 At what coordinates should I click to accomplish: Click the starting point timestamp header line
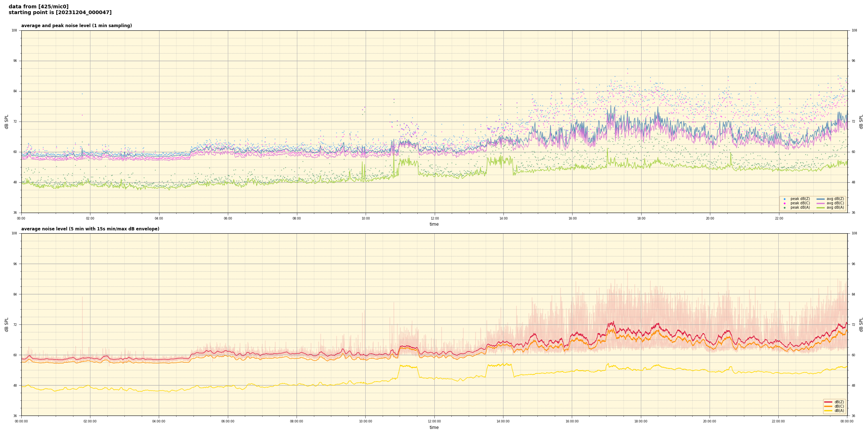click(60, 13)
